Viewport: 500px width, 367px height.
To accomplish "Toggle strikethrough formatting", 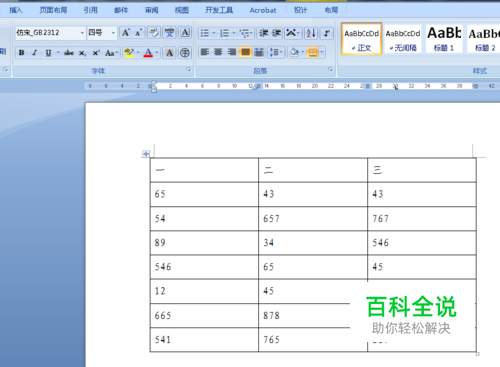I will tap(69, 53).
